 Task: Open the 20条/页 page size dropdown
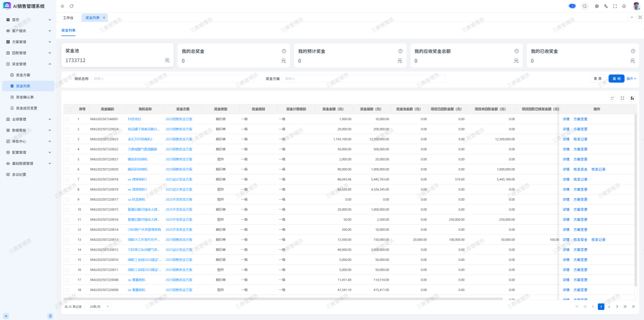click(x=100, y=307)
